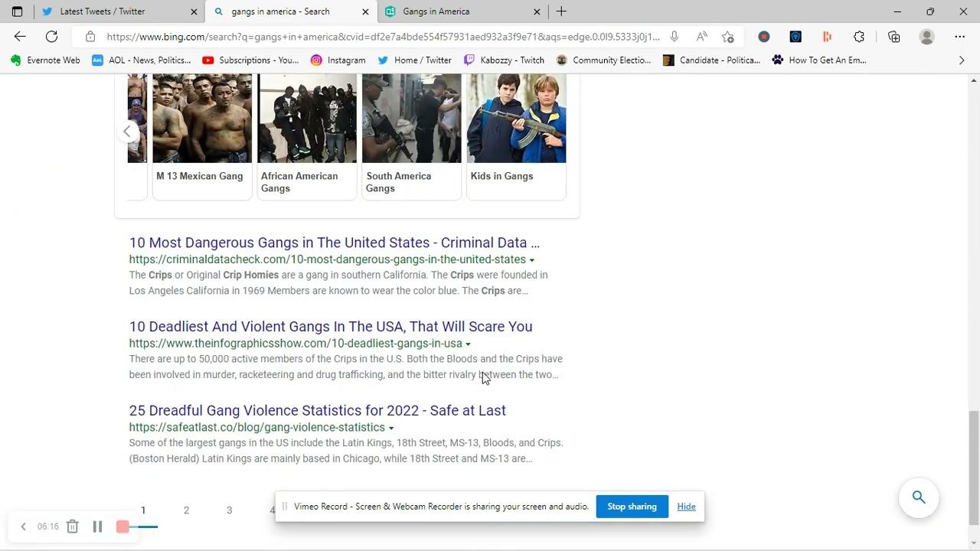
Task: Click the floating search magnifier button
Action: [x=919, y=498]
